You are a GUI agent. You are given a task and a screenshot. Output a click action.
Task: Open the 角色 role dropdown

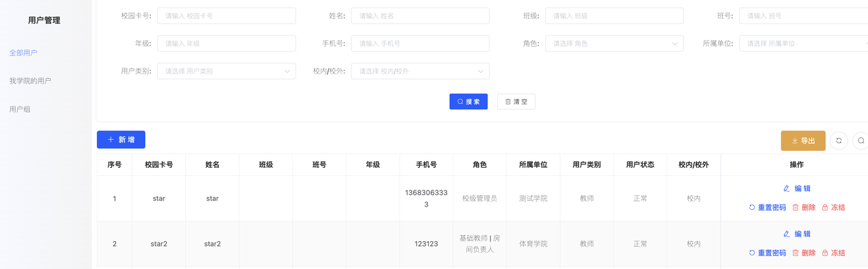point(614,43)
